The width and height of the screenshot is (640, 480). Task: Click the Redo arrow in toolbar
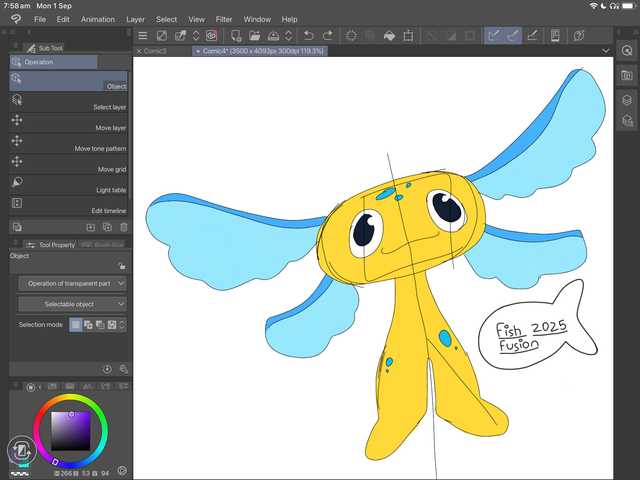click(326, 36)
